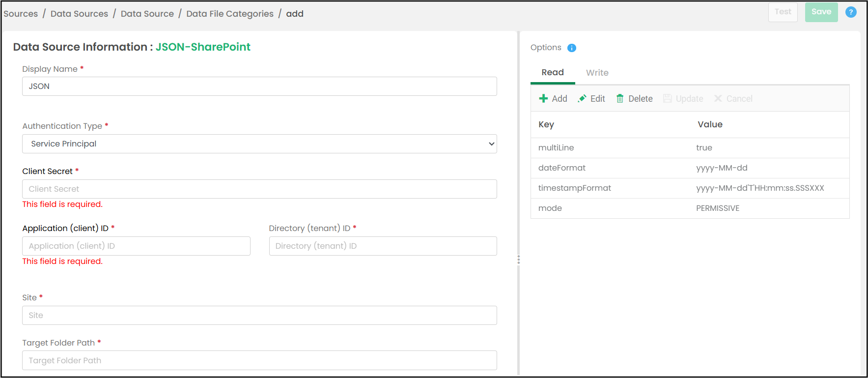Click the Options info icon
This screenshot has width=868, height=378.
[572, 48]
